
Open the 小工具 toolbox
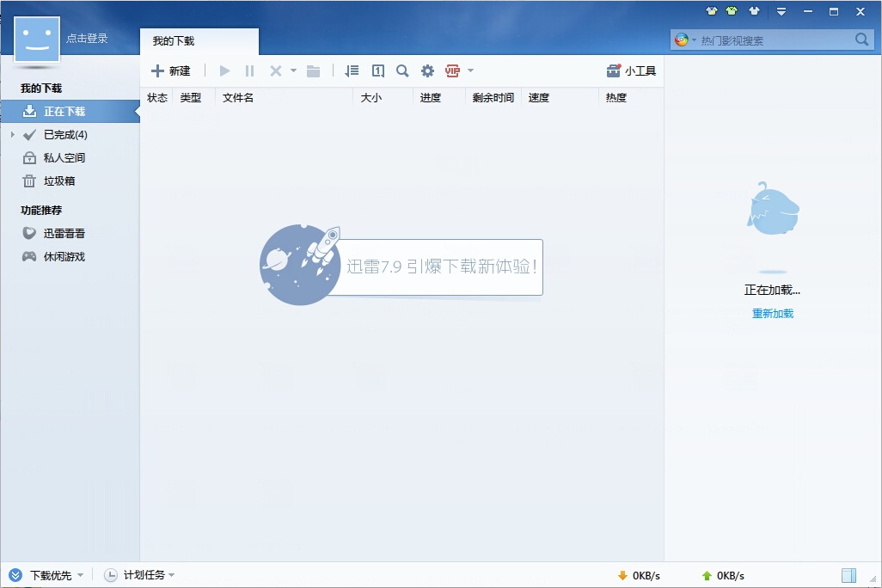coord(632,70)
